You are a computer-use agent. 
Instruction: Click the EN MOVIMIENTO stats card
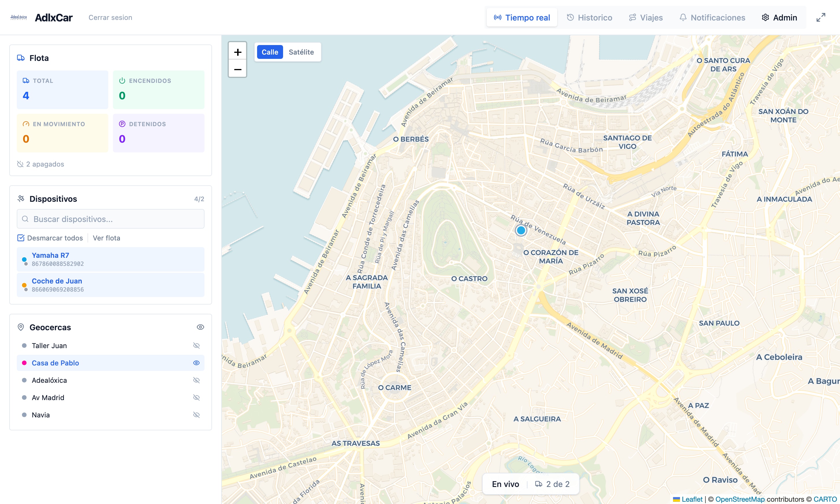(x=62, y=133)
